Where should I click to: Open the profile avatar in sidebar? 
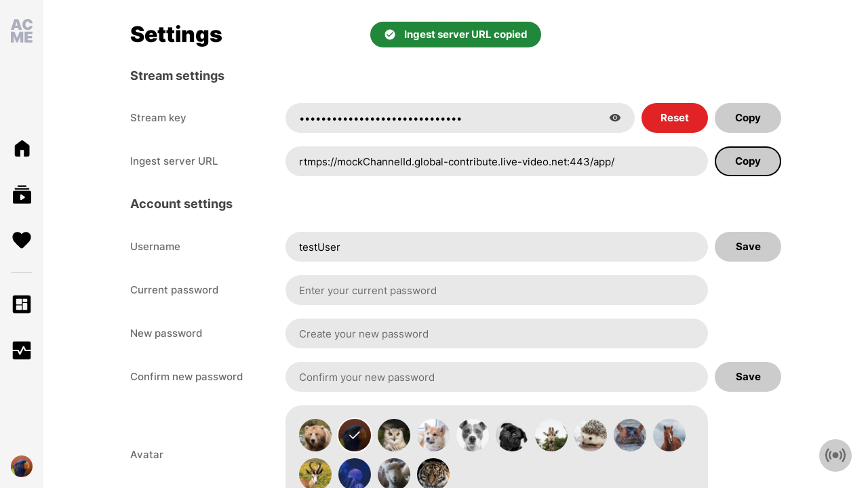click(x=22, y=466)
